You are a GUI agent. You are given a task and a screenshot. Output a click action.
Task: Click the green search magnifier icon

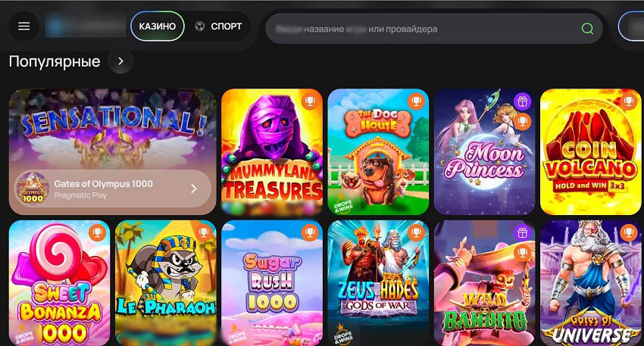[587, 29]
